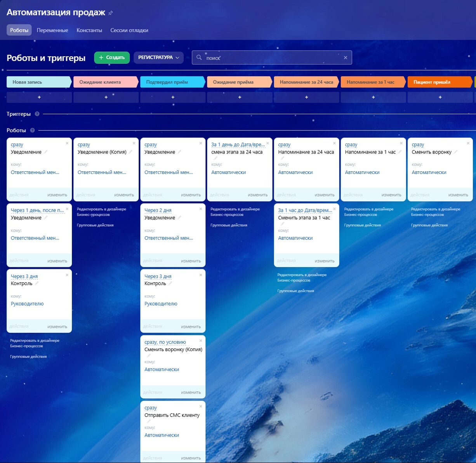
Task: Click изменить on Напоминание за 1 час robot
Action: point(391,195)
